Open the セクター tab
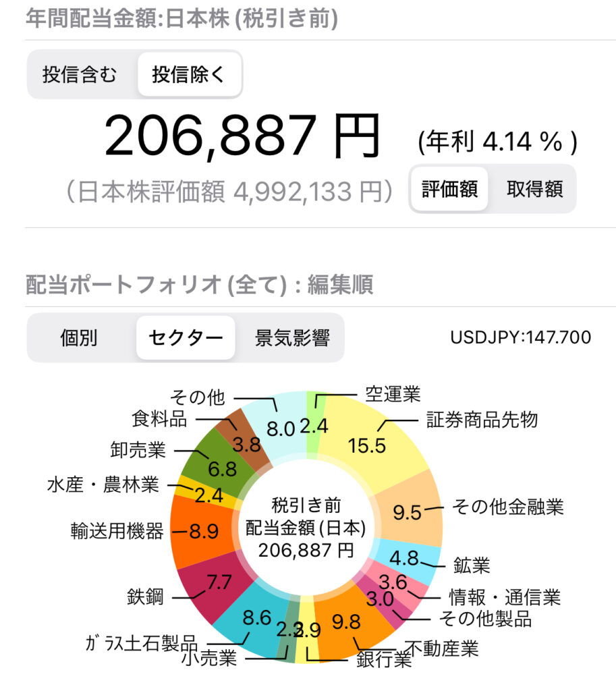 (x=186, y=337)
